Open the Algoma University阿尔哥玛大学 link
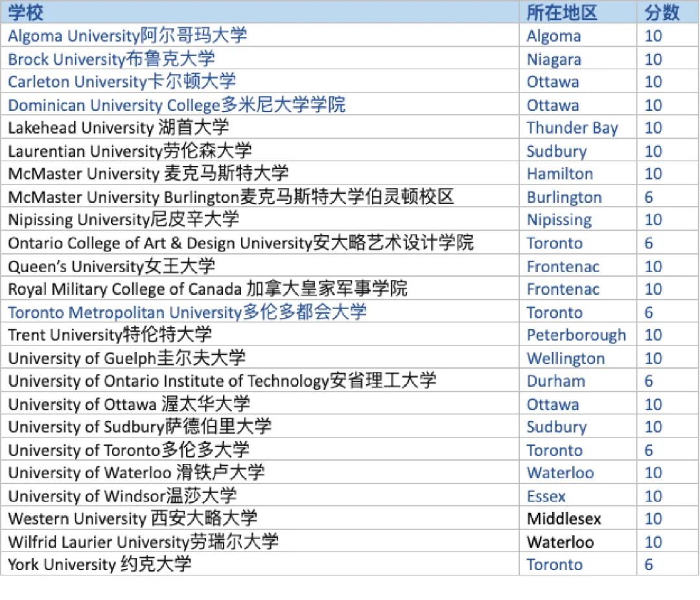 [x=127, y=35]
